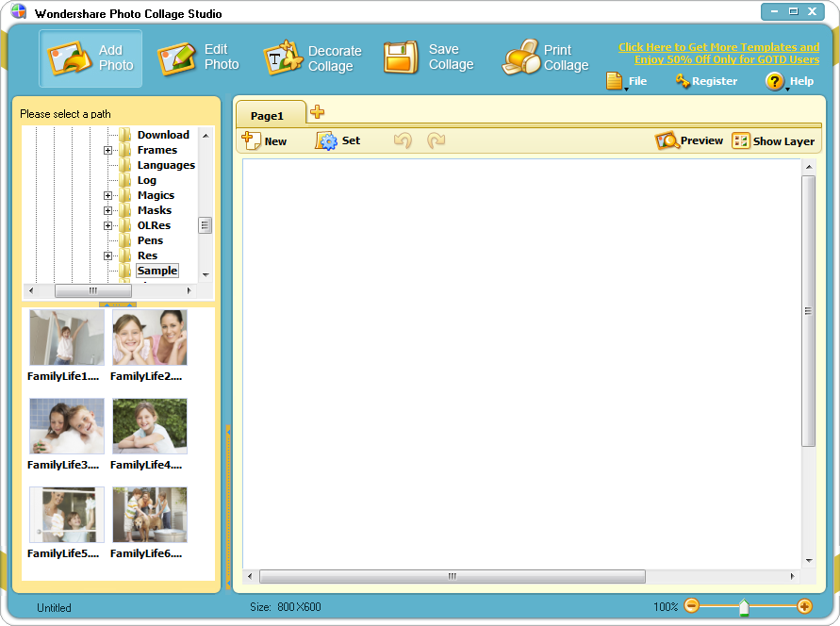Viewport: 840px width, 626px height.
Task: Click the Untitled status label
Action: [x=54, y=608]
